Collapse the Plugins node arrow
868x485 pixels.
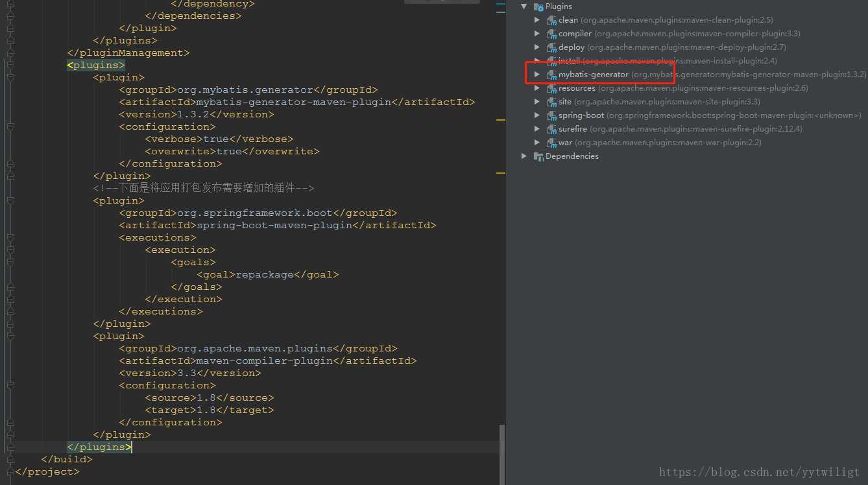point(524,6)
